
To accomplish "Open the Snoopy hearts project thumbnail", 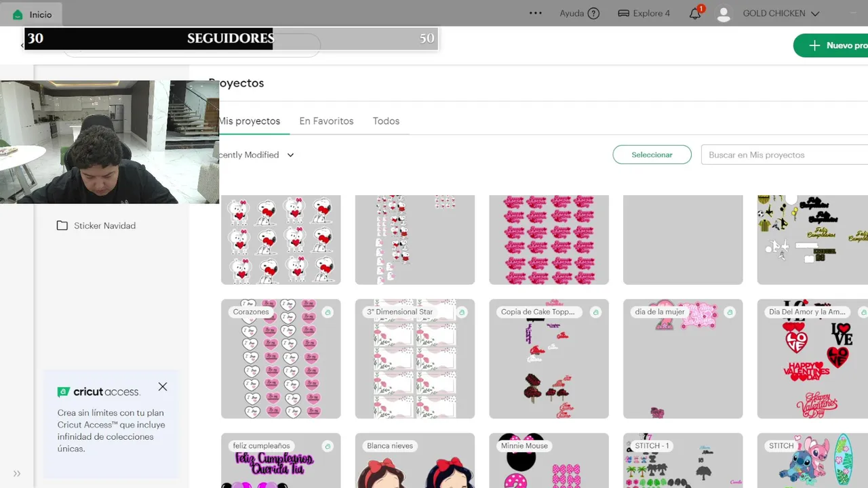I will tap(281, 240).
